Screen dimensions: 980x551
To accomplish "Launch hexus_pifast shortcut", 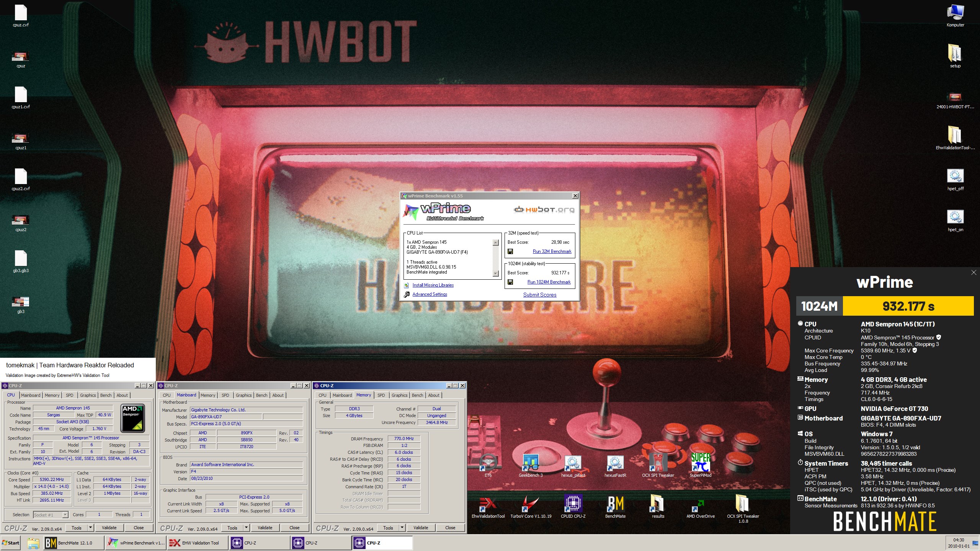I will (x=573, y=466).
